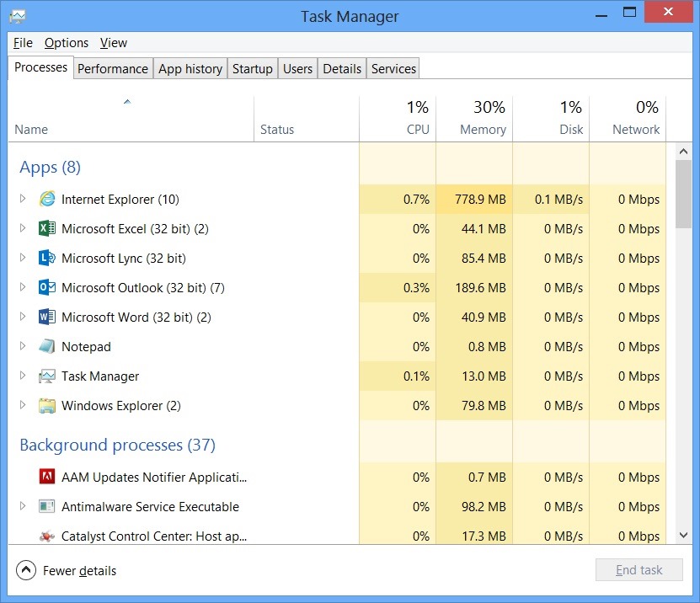The image size is (700, 603).
Task: Expand the Microsoft Outlook process group
Action: click(21, 287)
